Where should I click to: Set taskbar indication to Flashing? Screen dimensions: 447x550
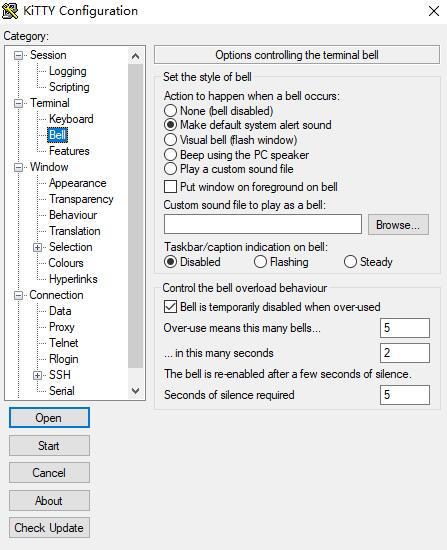point(260,262)
